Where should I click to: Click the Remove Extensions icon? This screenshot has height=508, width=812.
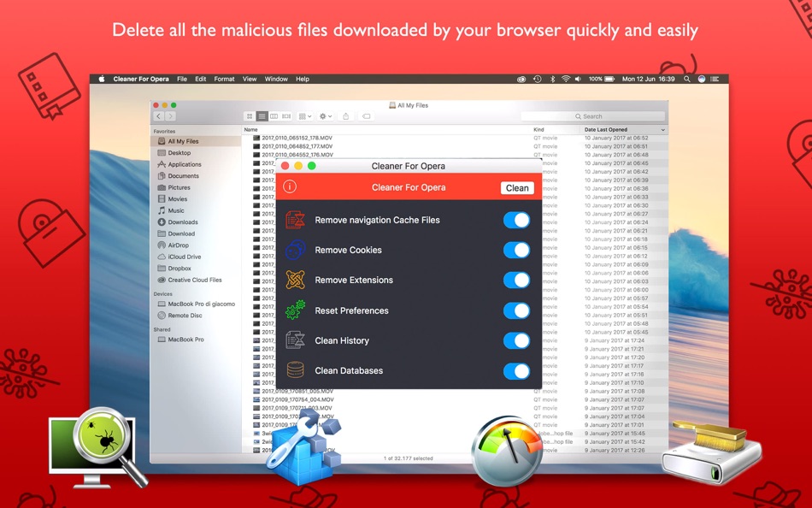point(295,280)
